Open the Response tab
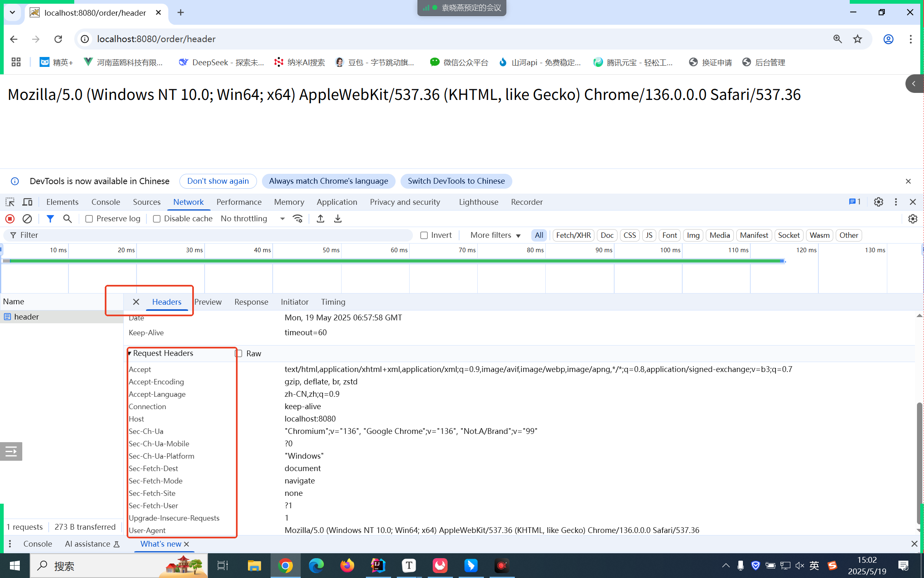924x578 pixels. click(x=251, y=302)
